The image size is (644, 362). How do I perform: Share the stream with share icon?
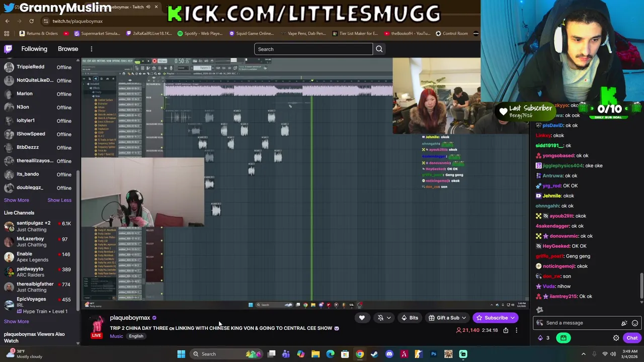506,330
